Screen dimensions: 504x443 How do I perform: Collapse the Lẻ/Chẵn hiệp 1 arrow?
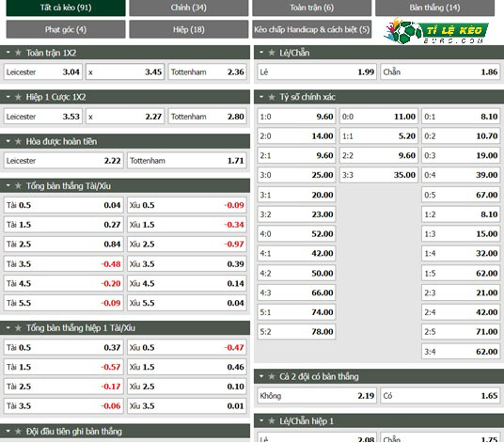tap(261, 420)
